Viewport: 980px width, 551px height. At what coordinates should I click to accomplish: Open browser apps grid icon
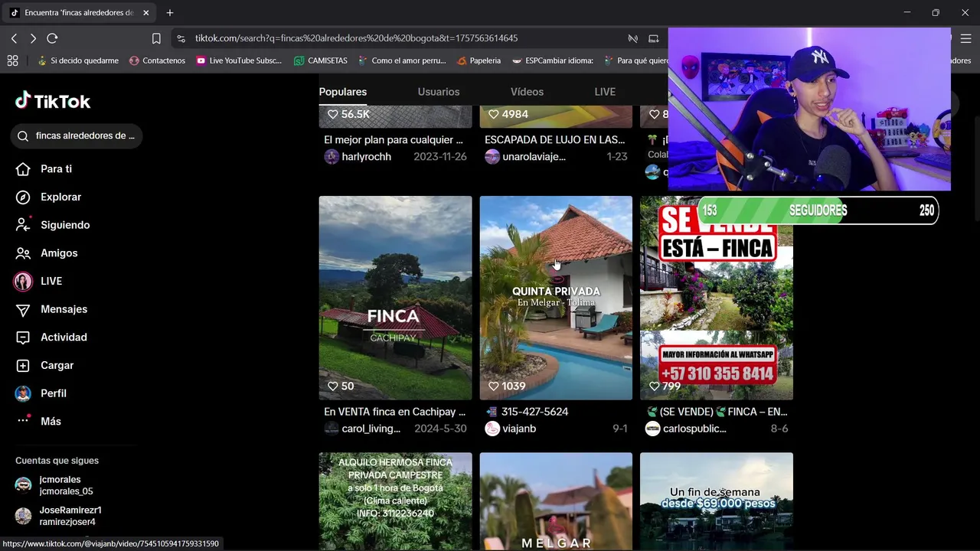click(x=12, y=60)
